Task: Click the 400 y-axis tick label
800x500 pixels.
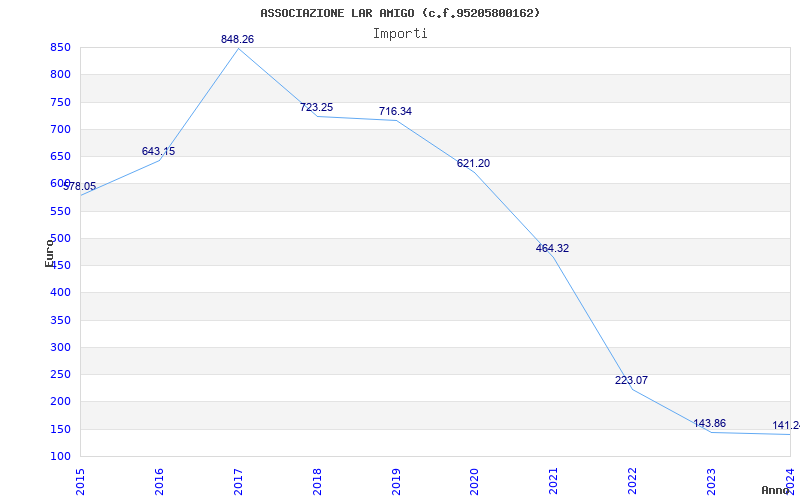Action: tap(60, 293)
